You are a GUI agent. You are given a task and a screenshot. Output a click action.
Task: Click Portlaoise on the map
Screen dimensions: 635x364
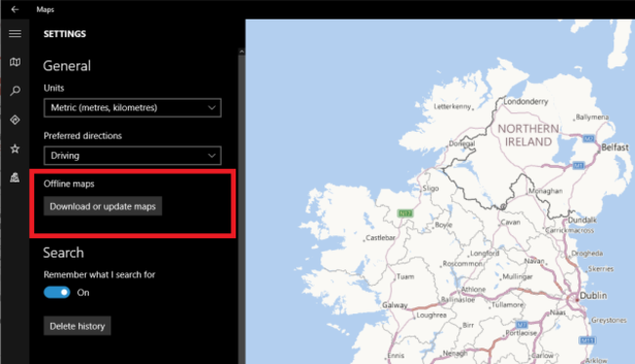point(521,333)
